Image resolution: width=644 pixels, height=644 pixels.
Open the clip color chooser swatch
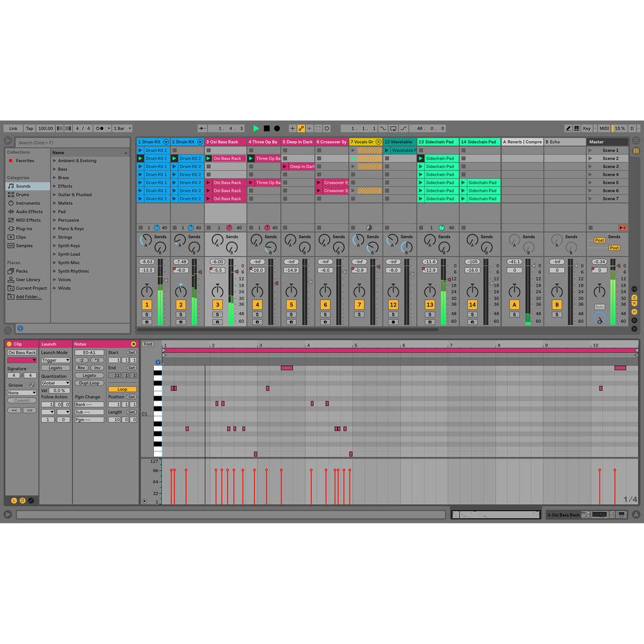(x=21, y=361)
